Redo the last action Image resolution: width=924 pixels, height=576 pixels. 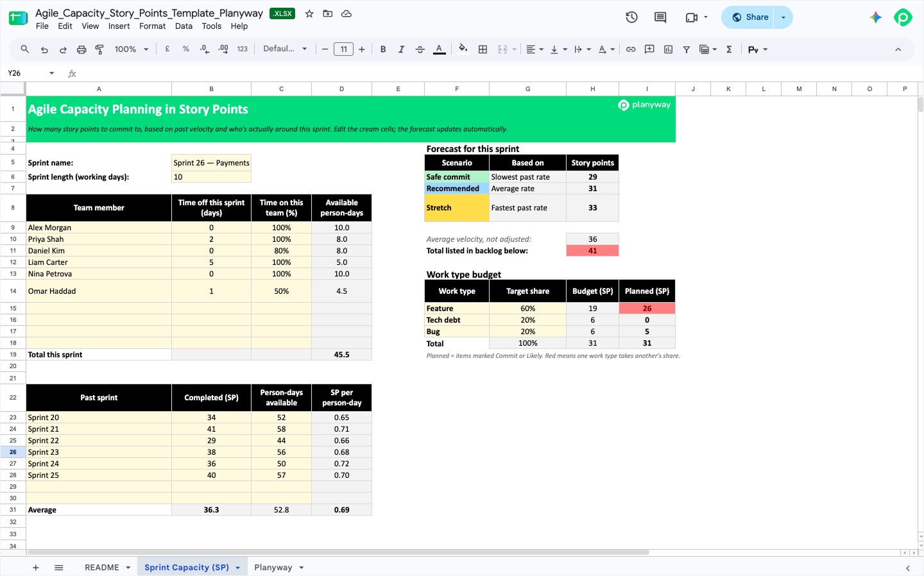tap(63, 49)
